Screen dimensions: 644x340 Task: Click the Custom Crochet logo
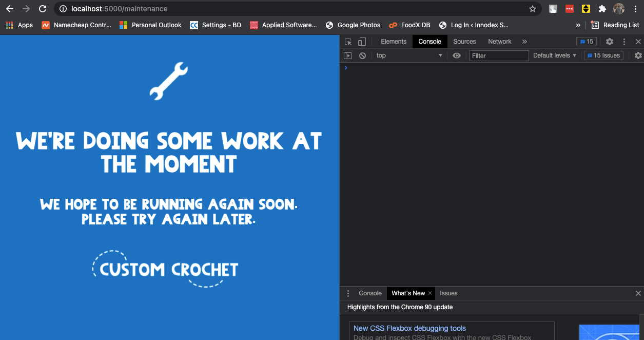(166, 269)
